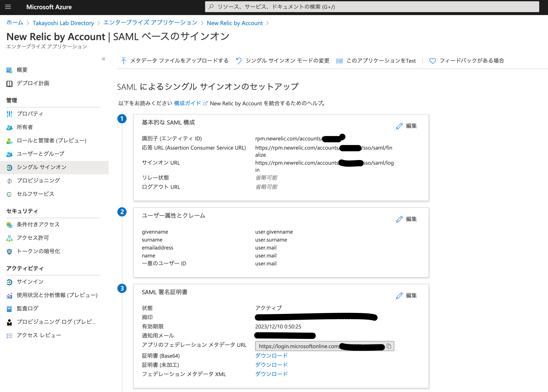Viewport: 548px width, 392px height.
Task: Click the 条件付きアクセス icon
Action: pos(9,225)
